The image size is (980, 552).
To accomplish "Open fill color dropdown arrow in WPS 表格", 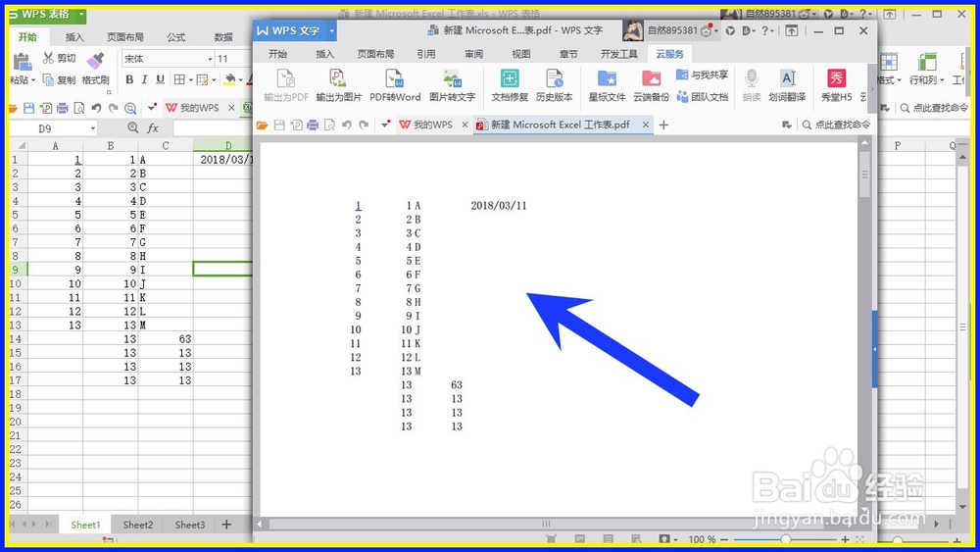I will coord(241,80).
